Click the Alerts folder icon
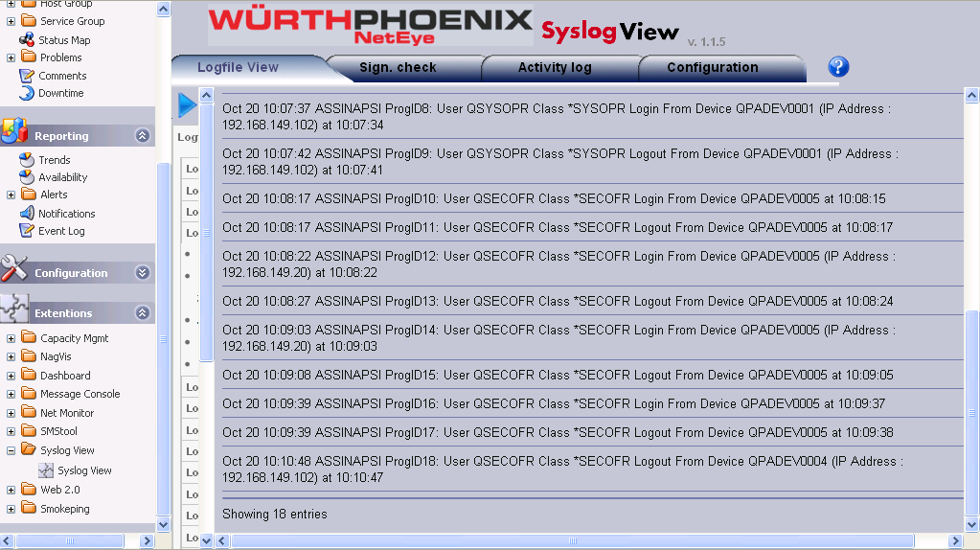The height and width of the screenshot is (550, 980). (x=29, y=195)
